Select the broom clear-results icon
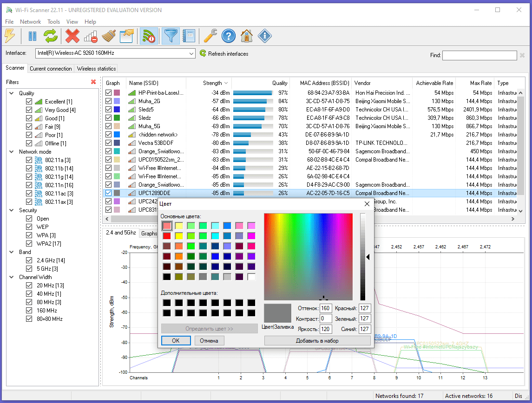532x403 pixels. click(x=109, y=36)
